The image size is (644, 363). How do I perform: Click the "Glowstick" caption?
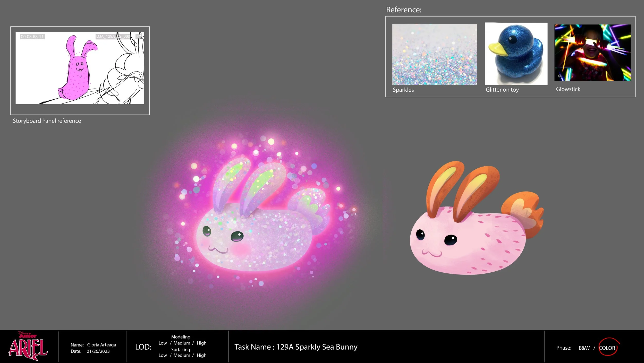(568, 89)
